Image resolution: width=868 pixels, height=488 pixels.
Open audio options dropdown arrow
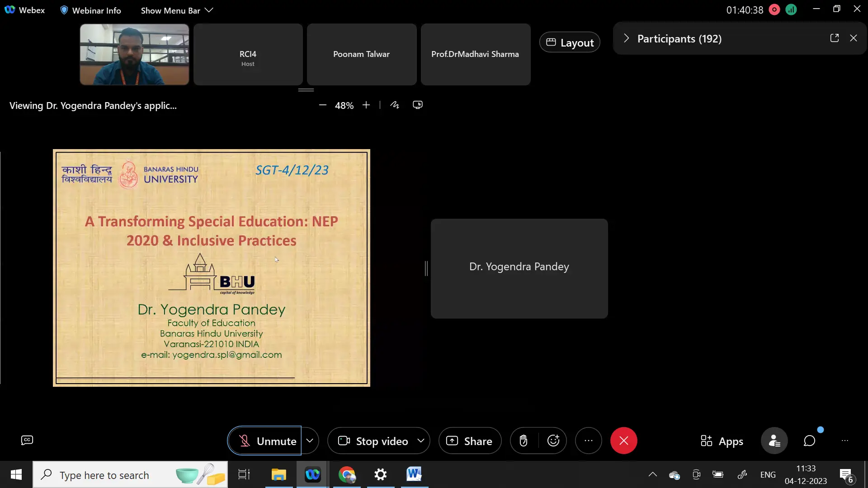click(x=310, y=441)
